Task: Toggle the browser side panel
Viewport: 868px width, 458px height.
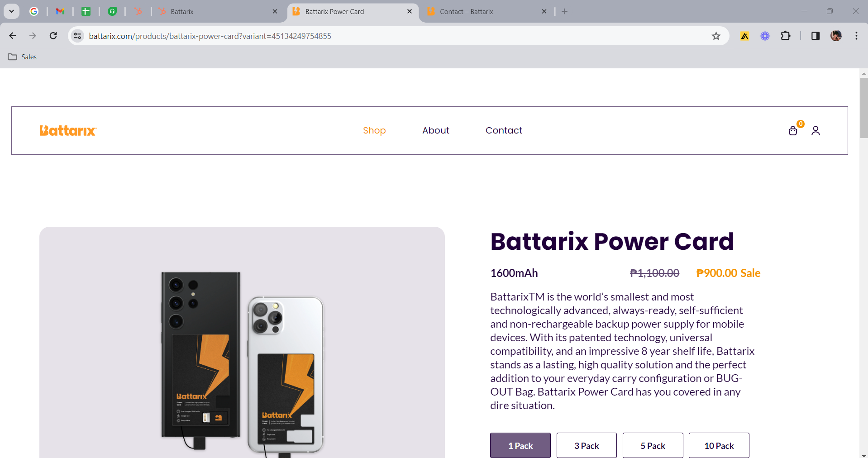Action: (x=816, y=36)
